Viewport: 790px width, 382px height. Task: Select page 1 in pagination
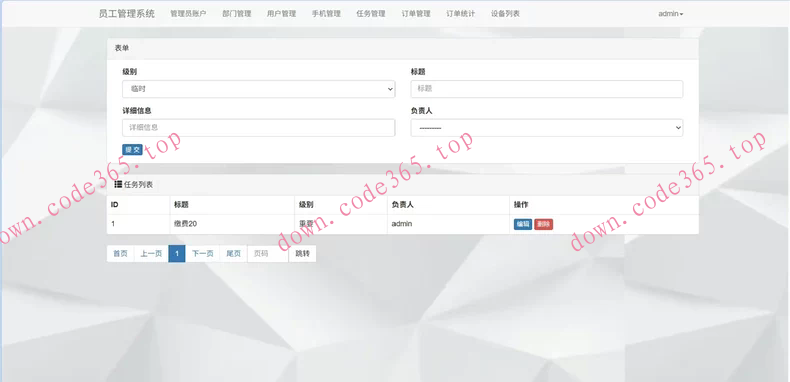(177, 253)
